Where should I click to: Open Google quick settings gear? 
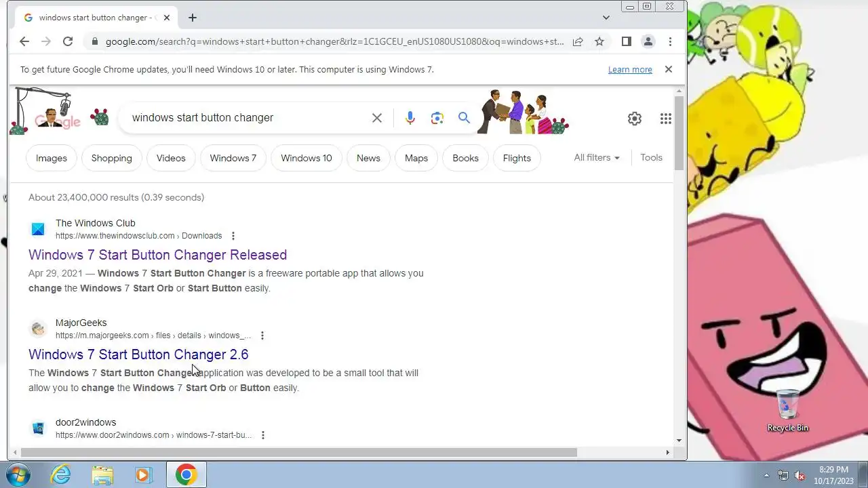pyautogui.click(x=635, y=119)
